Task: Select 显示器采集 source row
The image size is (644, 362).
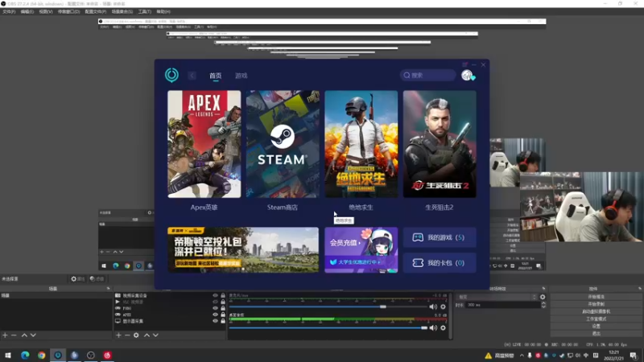Action: click(x=170, y=321)
